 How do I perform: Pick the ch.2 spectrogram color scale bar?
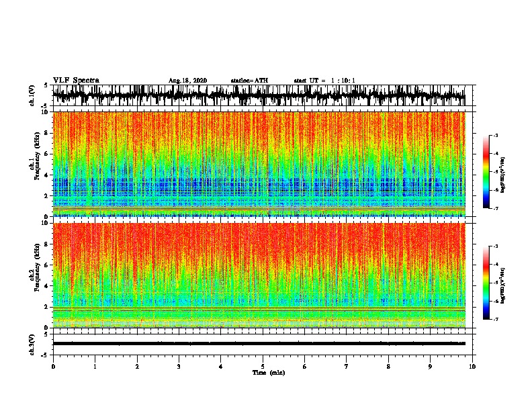486,283
